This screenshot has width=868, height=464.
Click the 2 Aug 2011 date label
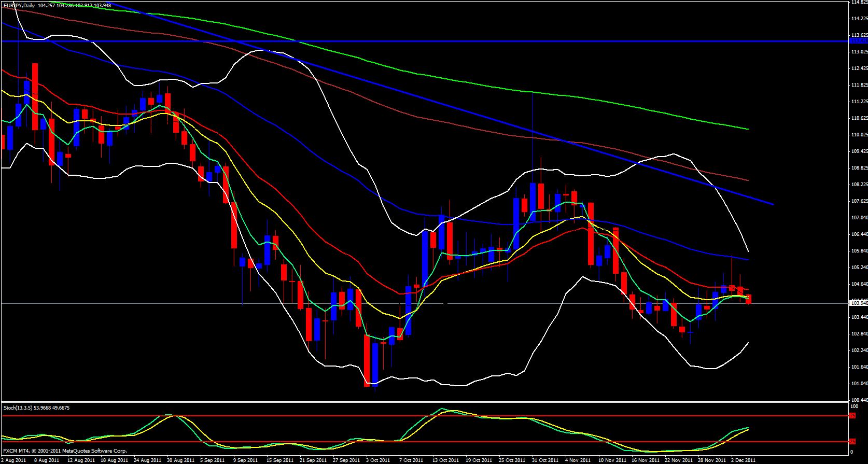[14, 460]
